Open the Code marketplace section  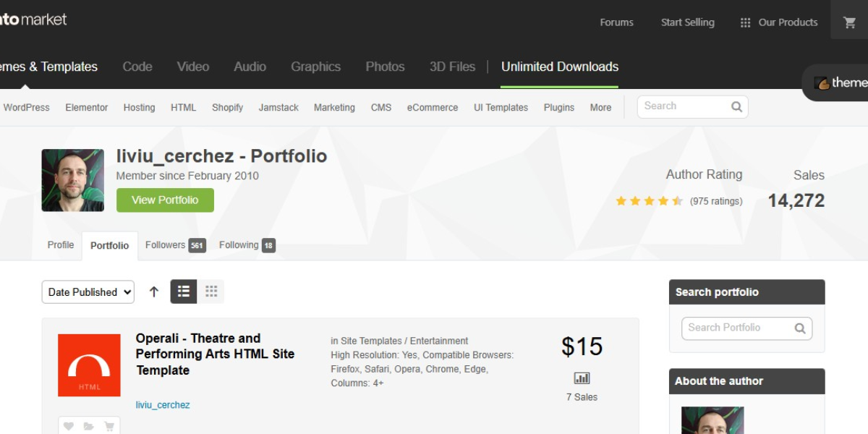pos(137,67)
